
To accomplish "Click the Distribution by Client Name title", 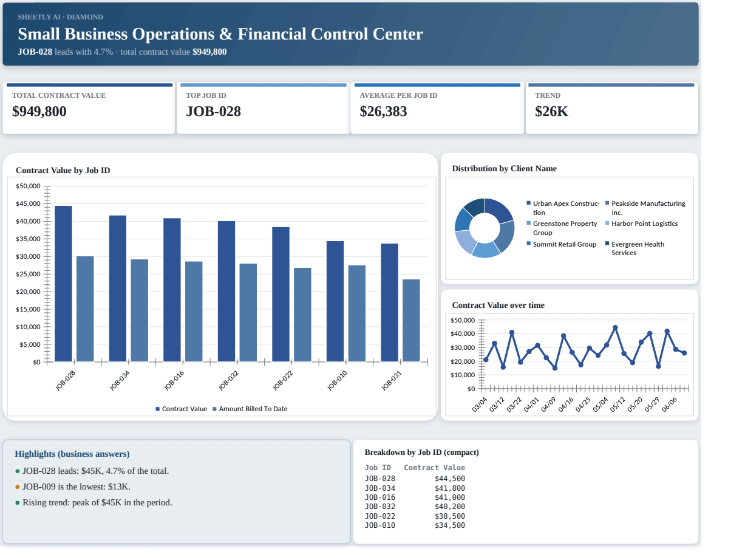I will [x=505, y=168].
